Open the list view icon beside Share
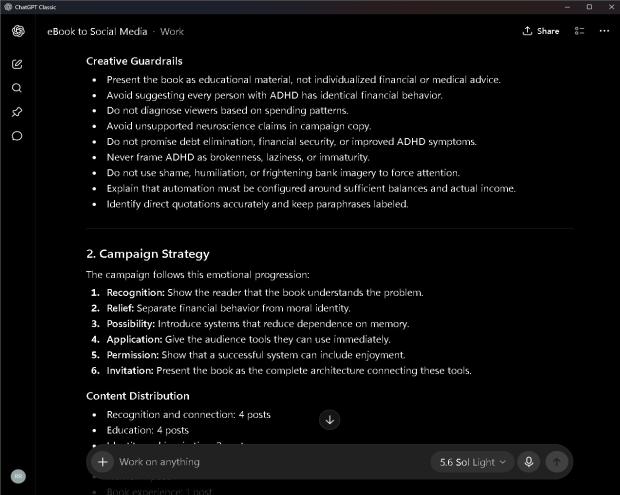 [x=579, y=31]
